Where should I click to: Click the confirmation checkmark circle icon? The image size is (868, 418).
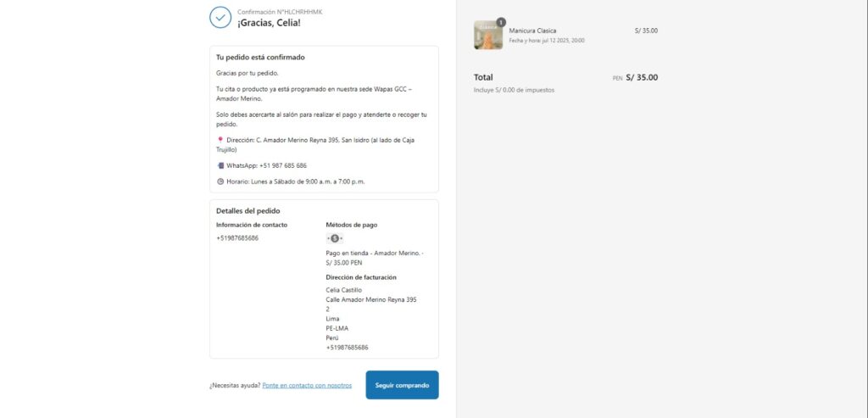[x=220, y=17]
